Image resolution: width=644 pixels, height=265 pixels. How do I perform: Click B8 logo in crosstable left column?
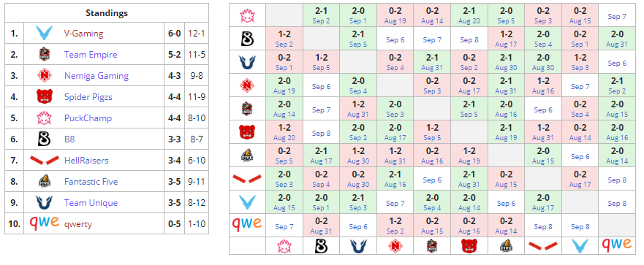[247, 39]
